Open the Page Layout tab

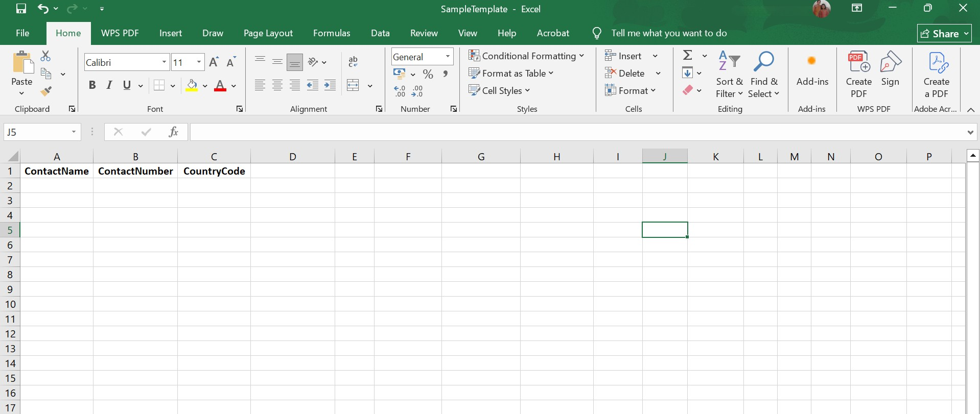click(x=268, y=33)
